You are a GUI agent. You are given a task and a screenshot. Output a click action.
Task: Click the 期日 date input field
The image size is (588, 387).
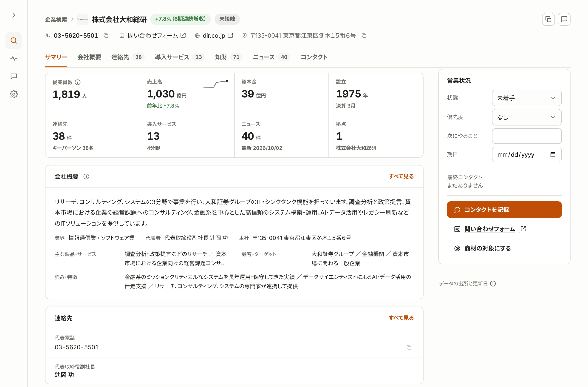[x=527, y=155]
